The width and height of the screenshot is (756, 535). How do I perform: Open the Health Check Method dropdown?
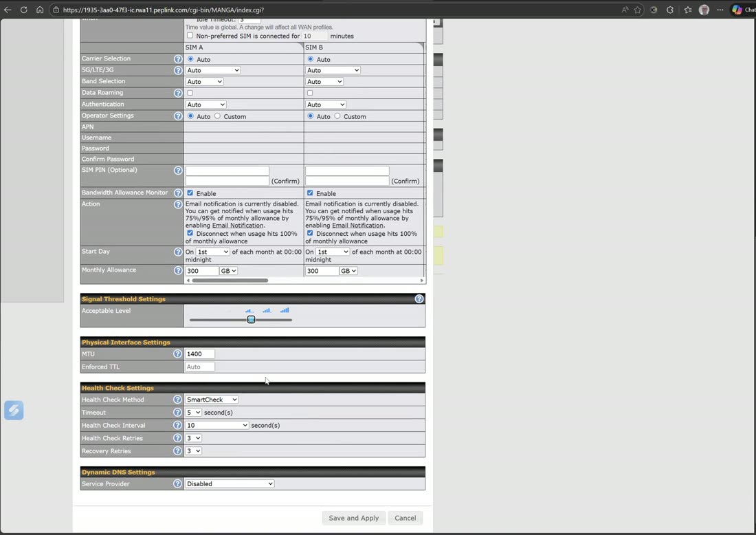tap(212, 400)
